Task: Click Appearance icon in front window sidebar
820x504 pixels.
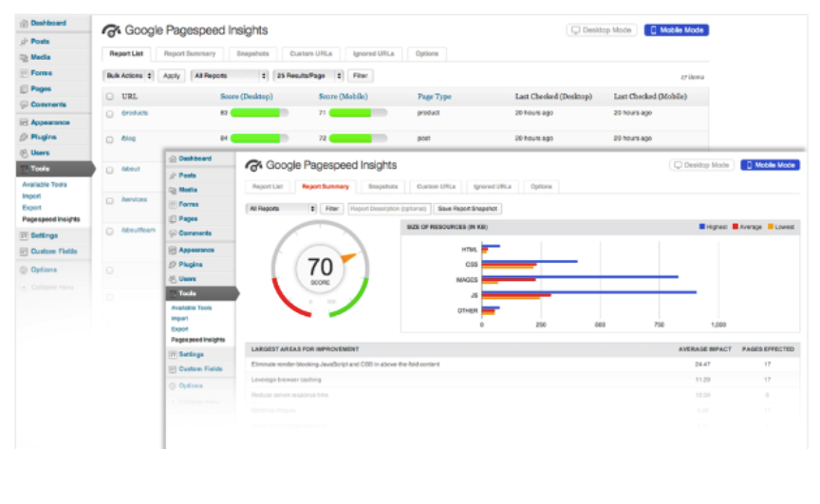Action: point(173,251)
